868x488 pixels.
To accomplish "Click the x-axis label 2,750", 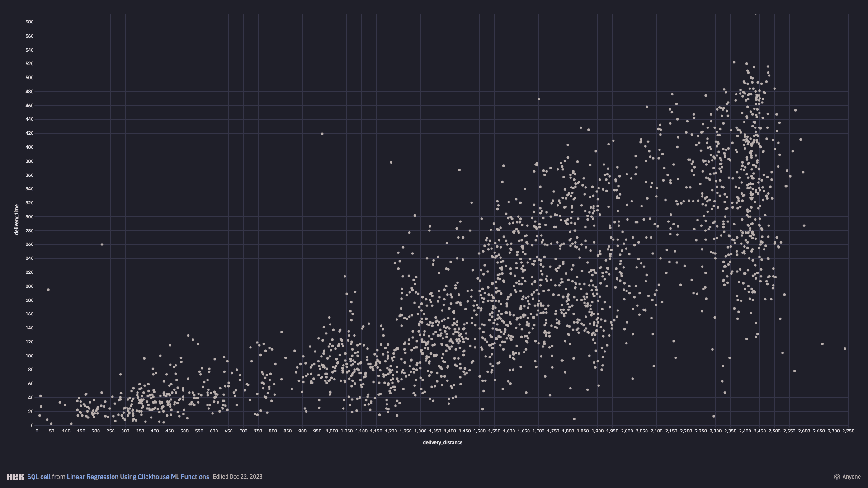I will [848, 431].
